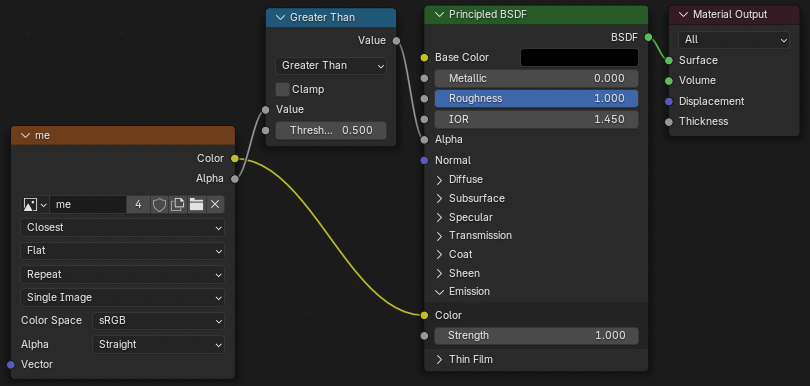Click the IOR input socket
This screenshot has width=810, height=386.
pos(425,119)
